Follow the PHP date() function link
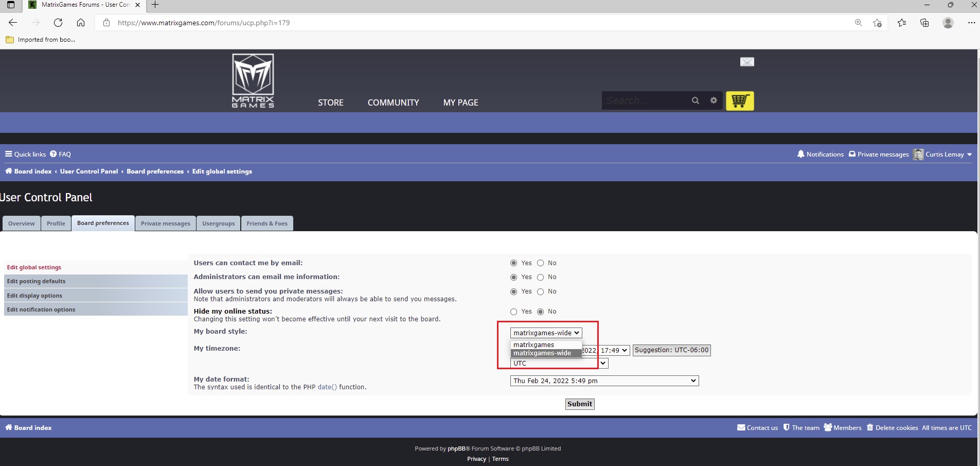 (327, 387)
